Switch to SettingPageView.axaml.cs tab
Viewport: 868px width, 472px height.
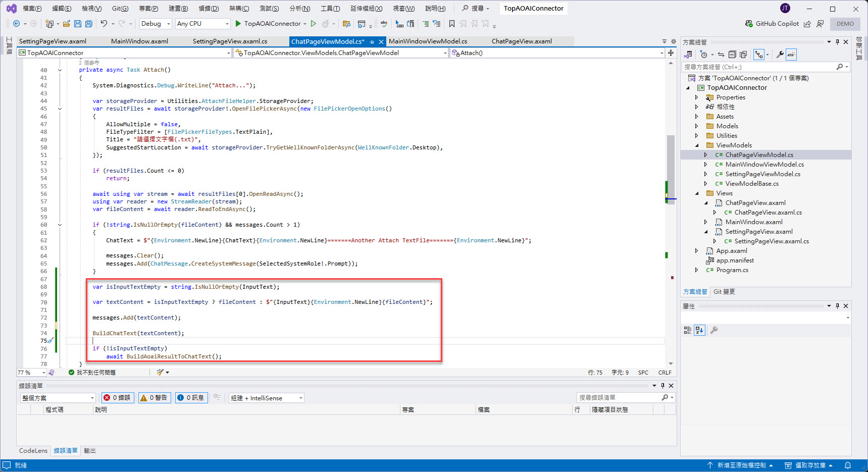[230, 41]
